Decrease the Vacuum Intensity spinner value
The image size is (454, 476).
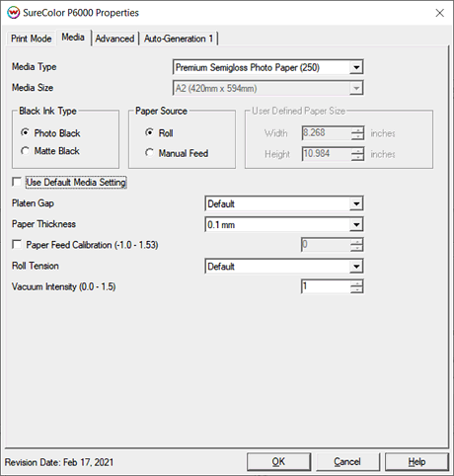tap(356, 289)
